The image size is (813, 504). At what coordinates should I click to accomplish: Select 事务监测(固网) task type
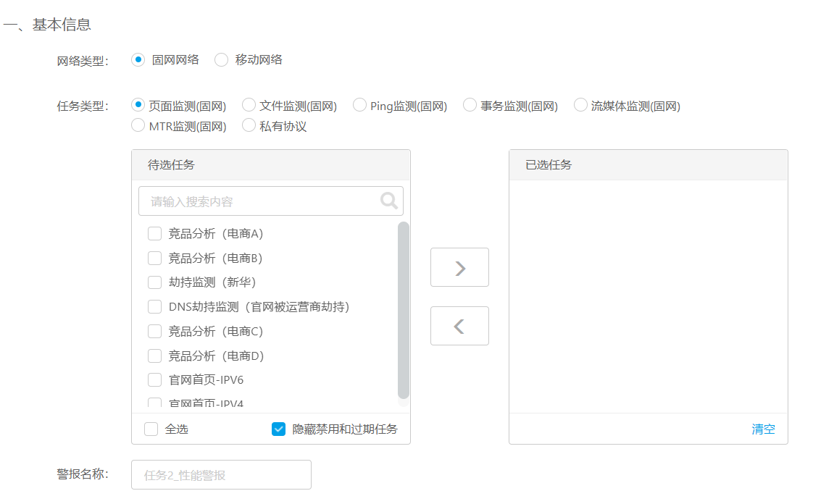(470, 106)
